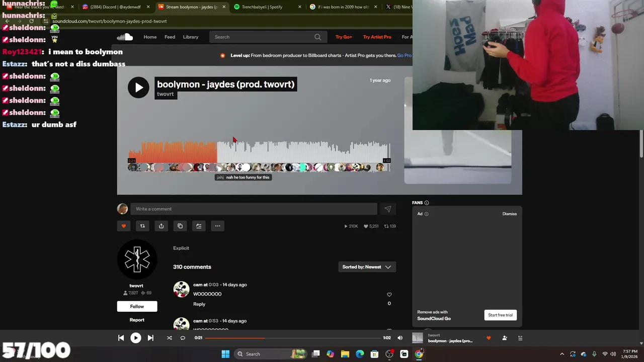
Task: Click the info icon beside Ad label
Action: tap(426, 214)
